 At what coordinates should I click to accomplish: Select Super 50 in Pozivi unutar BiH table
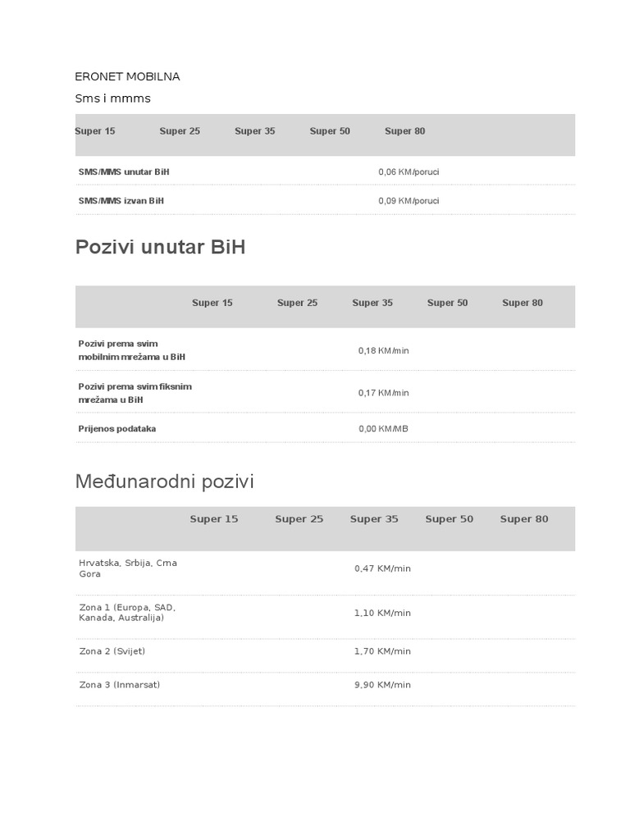447,303
